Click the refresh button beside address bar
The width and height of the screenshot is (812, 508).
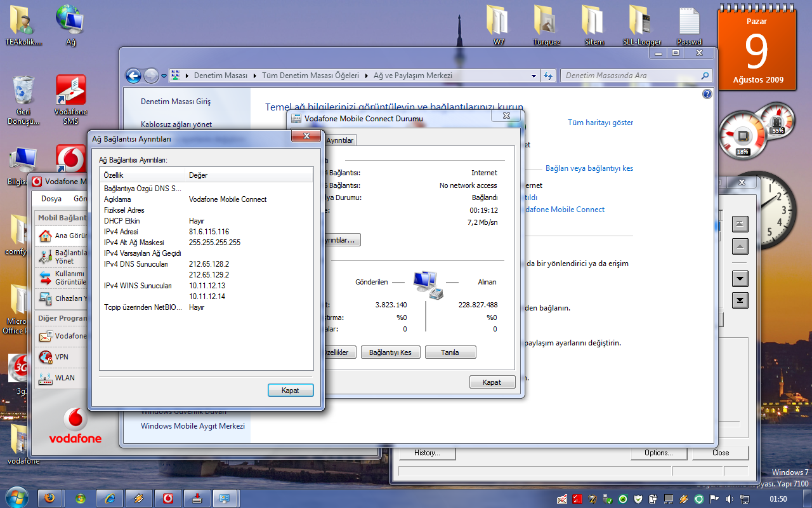(549, 76)
